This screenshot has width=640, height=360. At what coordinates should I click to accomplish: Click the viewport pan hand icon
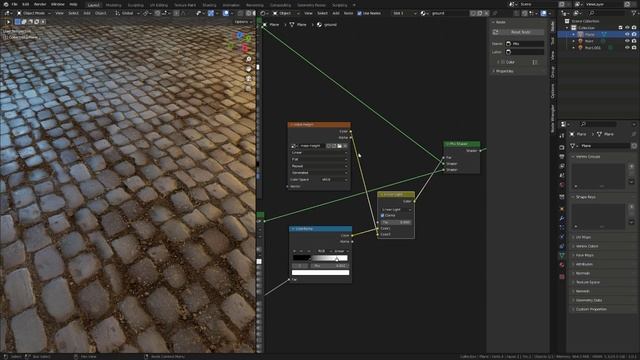coord(249,69)
